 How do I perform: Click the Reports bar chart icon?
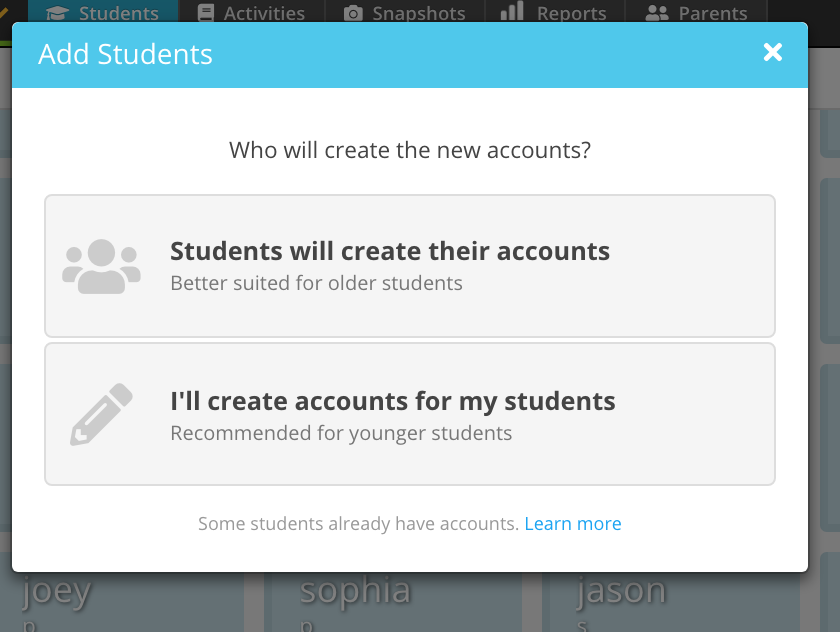click(512, 11)
